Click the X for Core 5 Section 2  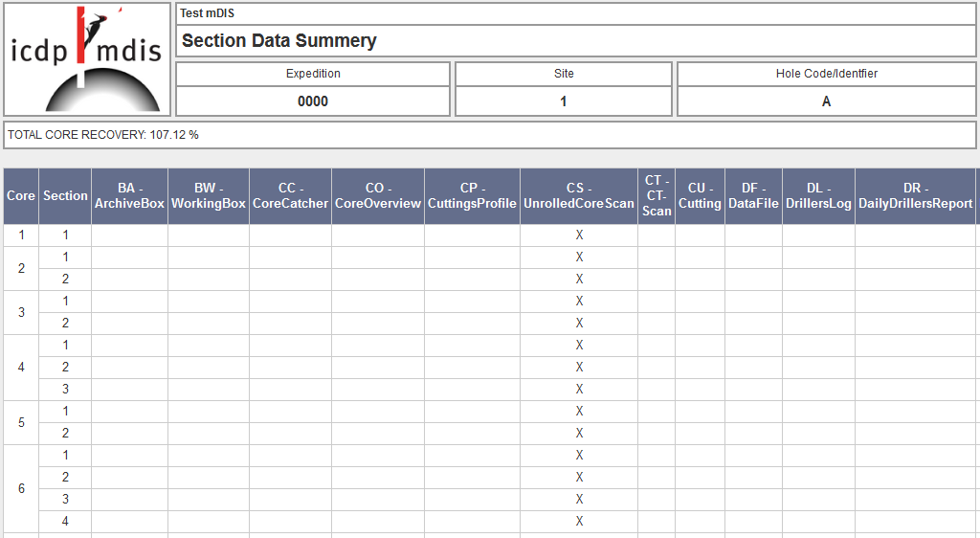579,433
